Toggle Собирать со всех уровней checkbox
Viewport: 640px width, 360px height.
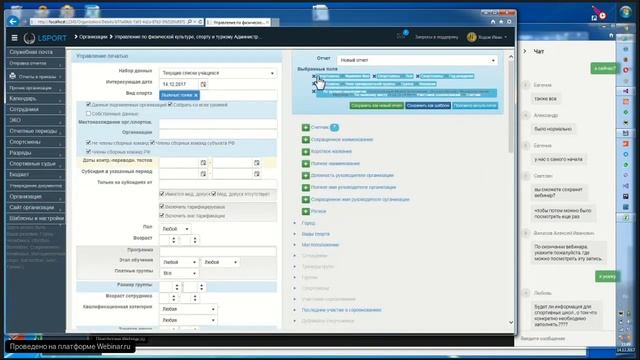(x=170, y=104)
